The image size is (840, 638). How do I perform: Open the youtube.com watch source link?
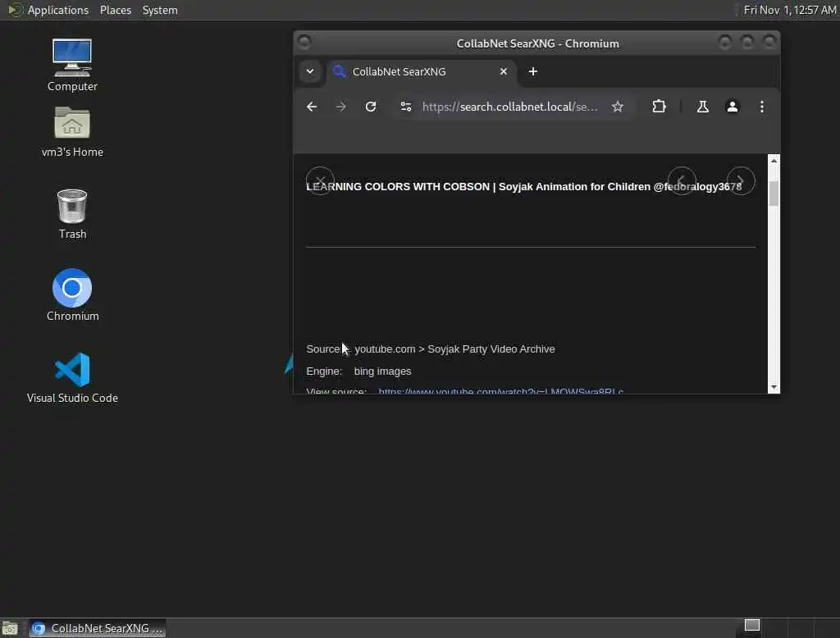pyautogui.click(x=501, y=391)
